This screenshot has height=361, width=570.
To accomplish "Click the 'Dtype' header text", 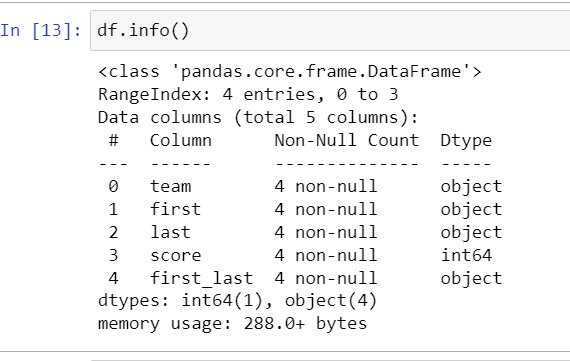I will coord(466,141).
